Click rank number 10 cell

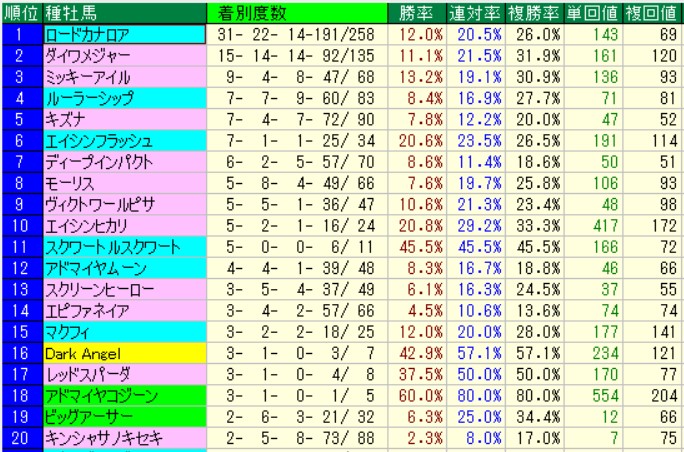(22, 226)
